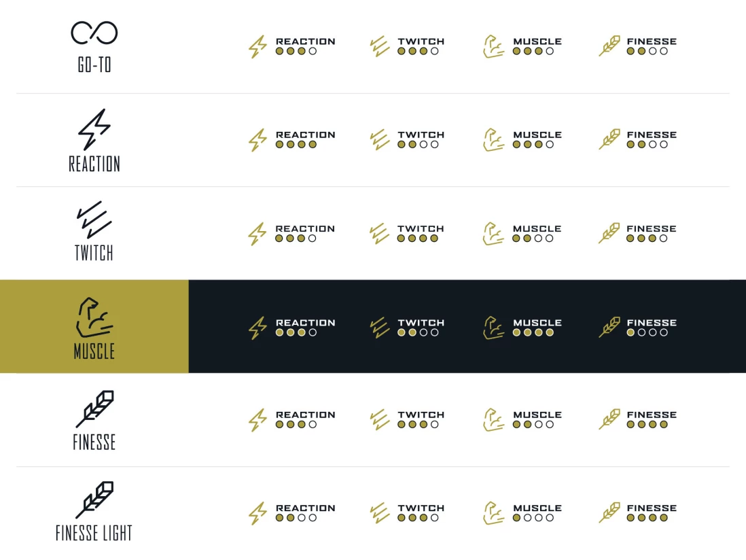The height and width of the screenshot is (560, 746).
Task: Select the flexed arm Muscle icon
Action: pyautogui.click(x=94, y=317)
